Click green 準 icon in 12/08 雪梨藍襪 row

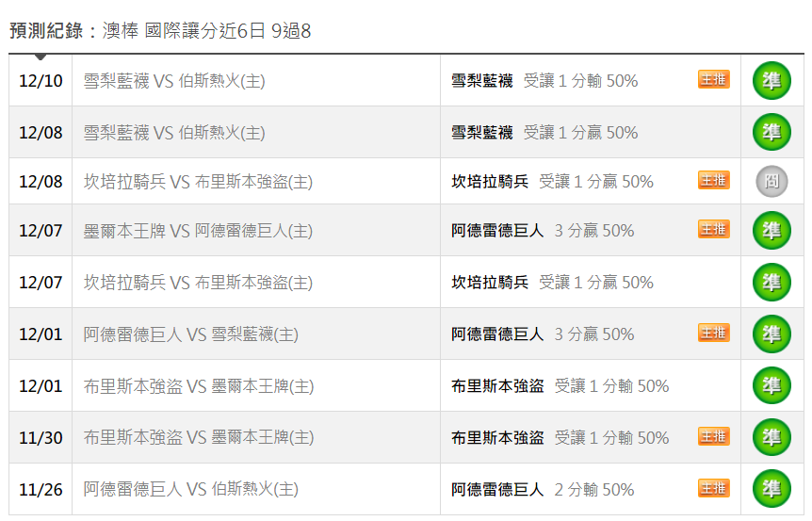click(771, 132)
